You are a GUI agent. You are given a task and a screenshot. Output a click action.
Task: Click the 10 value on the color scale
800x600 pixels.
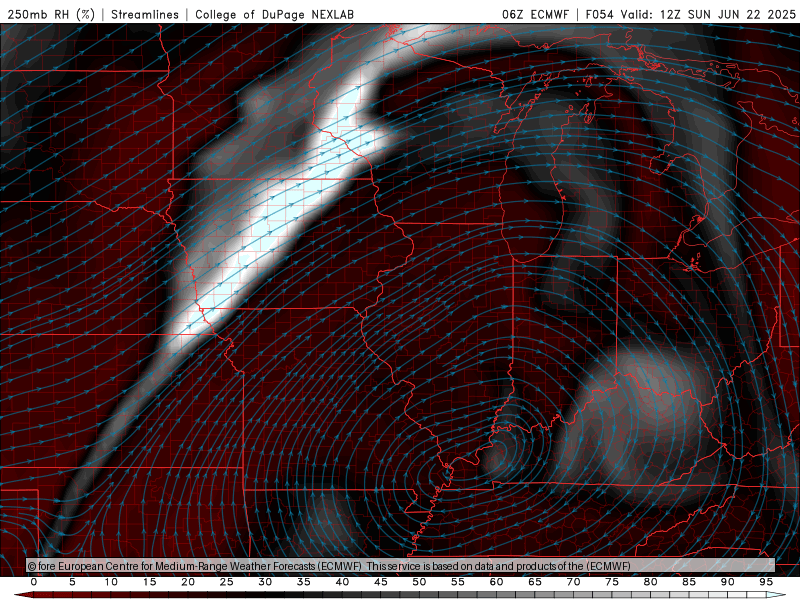(111, 582)
